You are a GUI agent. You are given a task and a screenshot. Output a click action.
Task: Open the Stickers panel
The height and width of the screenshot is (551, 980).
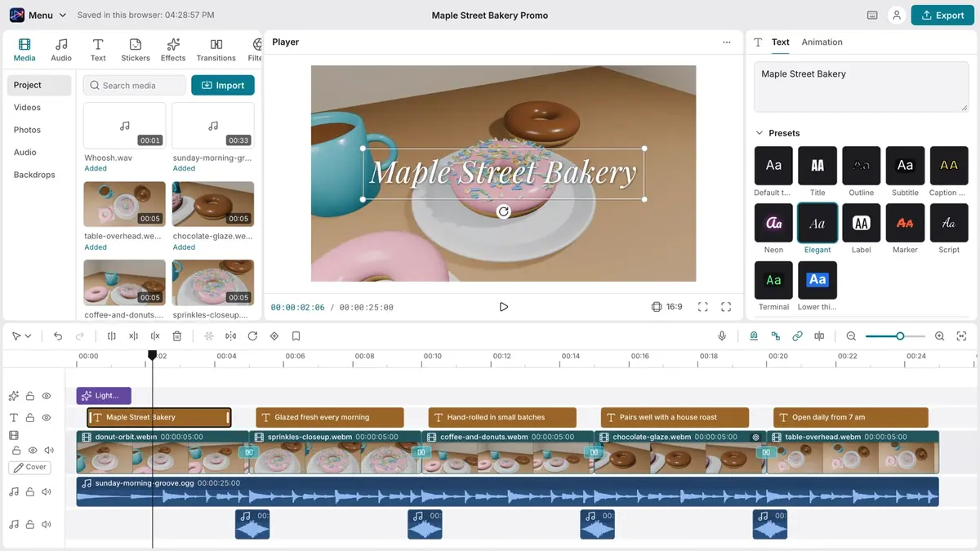(136, 49)
